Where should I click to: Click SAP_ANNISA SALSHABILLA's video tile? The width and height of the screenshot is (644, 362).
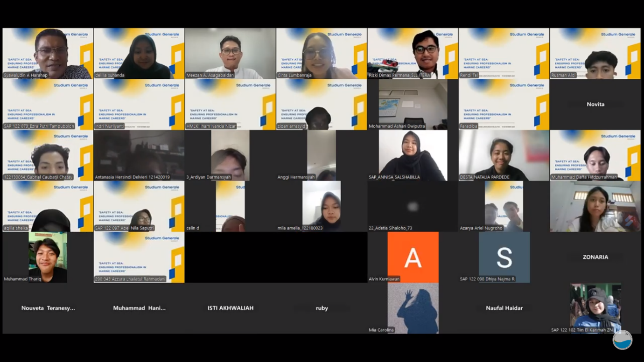[413, 155]
